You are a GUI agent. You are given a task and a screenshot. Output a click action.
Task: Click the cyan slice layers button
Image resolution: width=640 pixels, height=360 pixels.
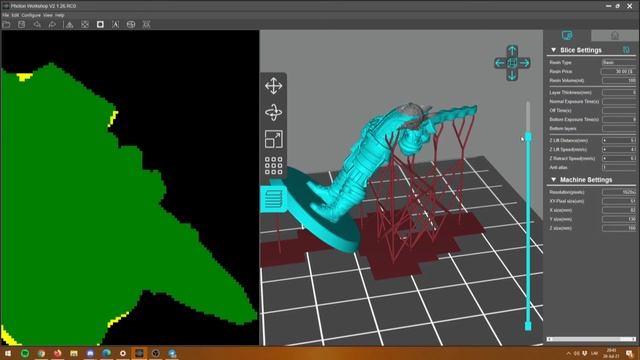pos(273,199)
